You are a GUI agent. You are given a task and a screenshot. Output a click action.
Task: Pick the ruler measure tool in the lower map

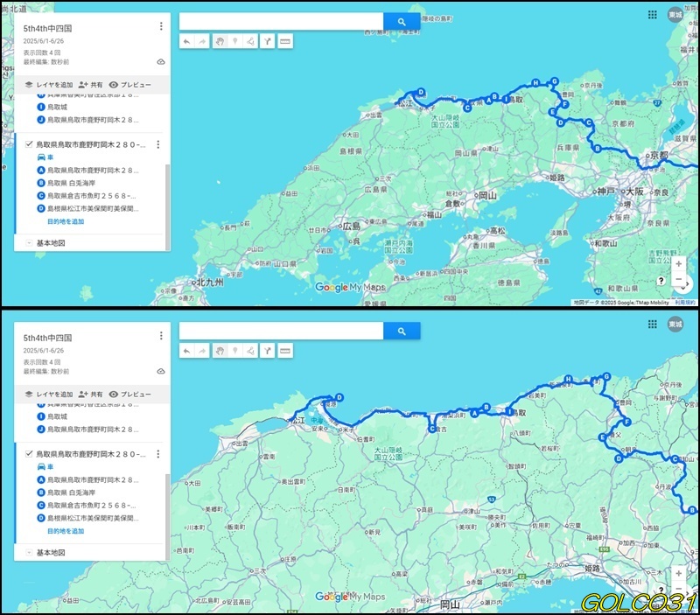click(284, 350)
